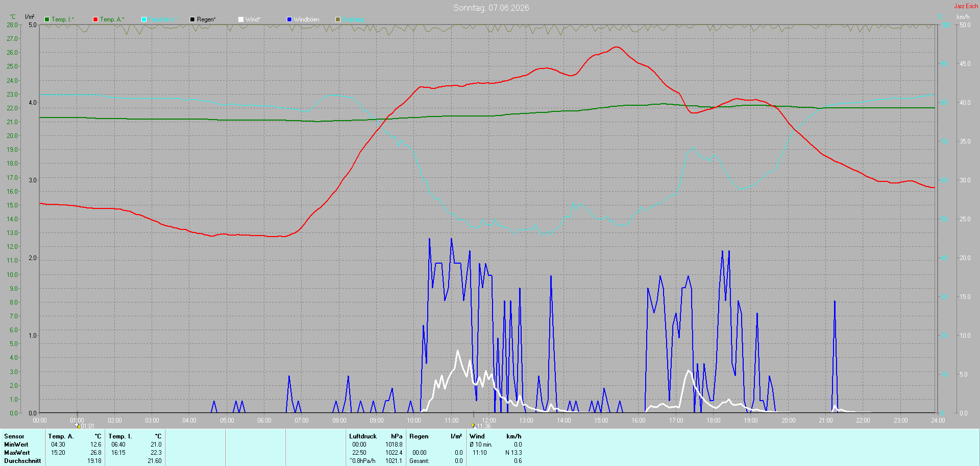This screenshot has height=466, width=980.
Task: Select the 'Empfang' legend label
Action: pos(354,19)
